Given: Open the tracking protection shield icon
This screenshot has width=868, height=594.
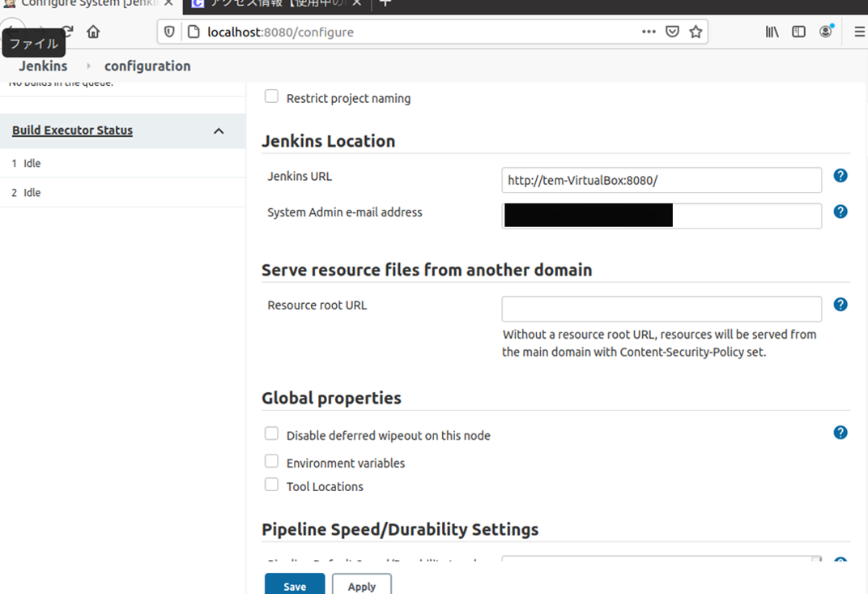Looking at the screenshot, I should (x=169, y=32).
